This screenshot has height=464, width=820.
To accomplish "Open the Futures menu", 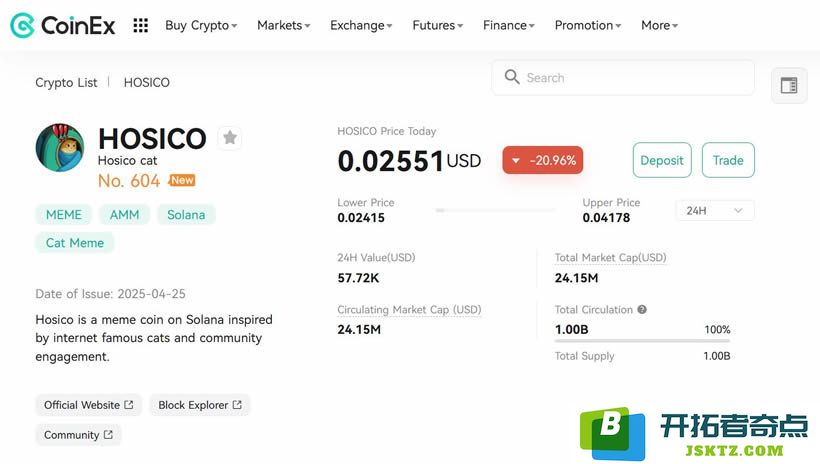I will [x=438, y=25].
